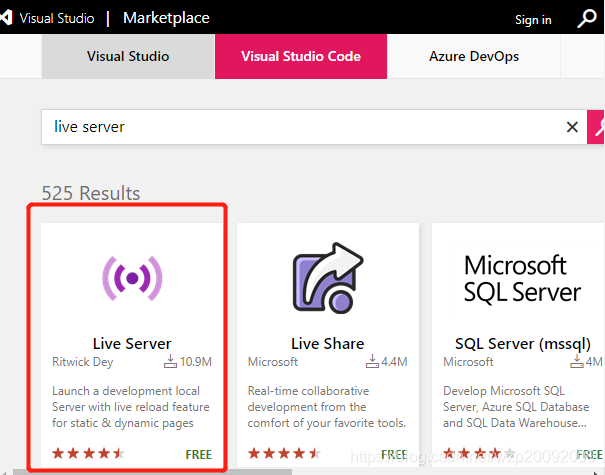Click Live Share description text

pyautogui.click(x=327, y=407)
